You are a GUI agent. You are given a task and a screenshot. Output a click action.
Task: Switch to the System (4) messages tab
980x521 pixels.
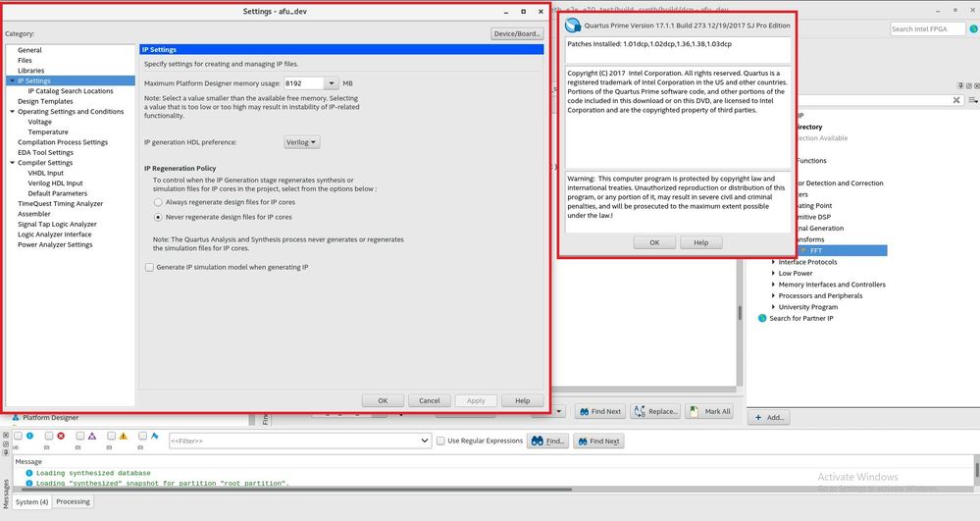[x=31, y=501]
